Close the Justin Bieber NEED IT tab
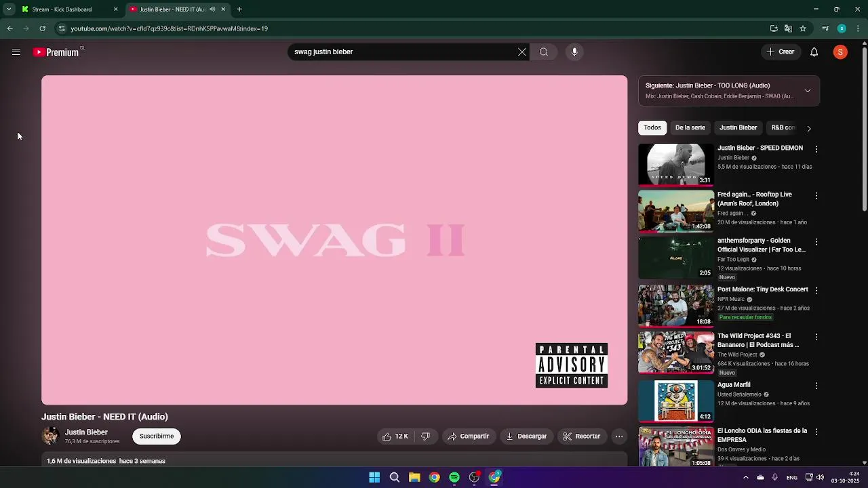The height and width of the screenshot is (488, 868). [223, 9]
